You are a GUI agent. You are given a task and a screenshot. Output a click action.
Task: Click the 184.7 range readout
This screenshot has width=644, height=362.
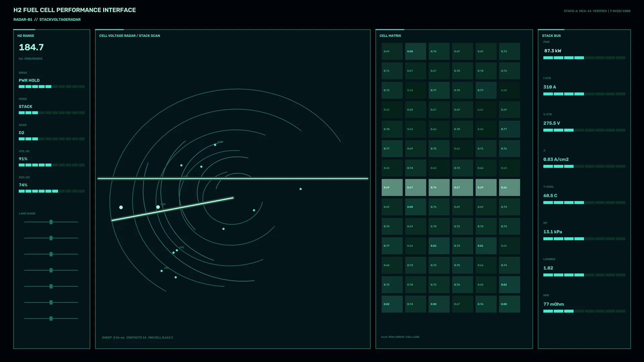(x=31, y=47)
